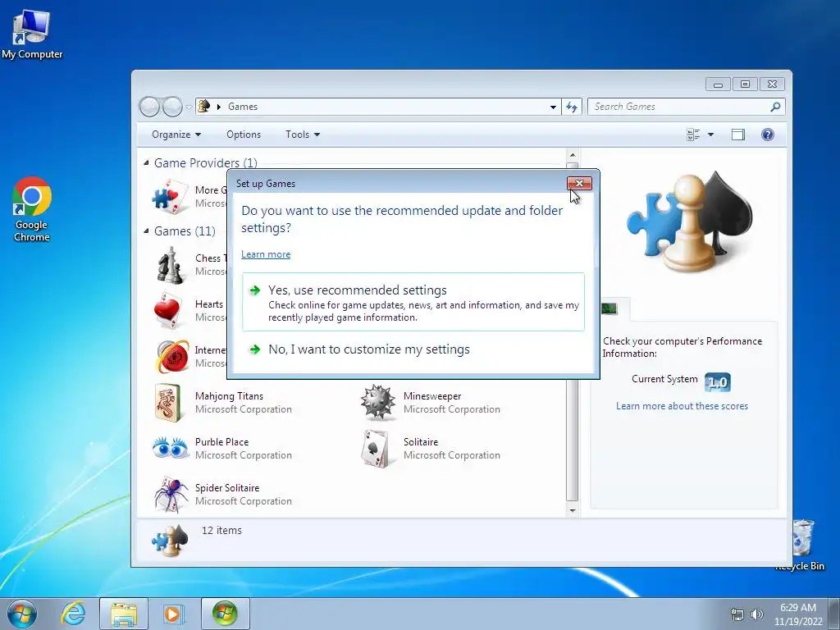
Task: Click the Performance Information score badge 1.0
Action: (718, 382)
